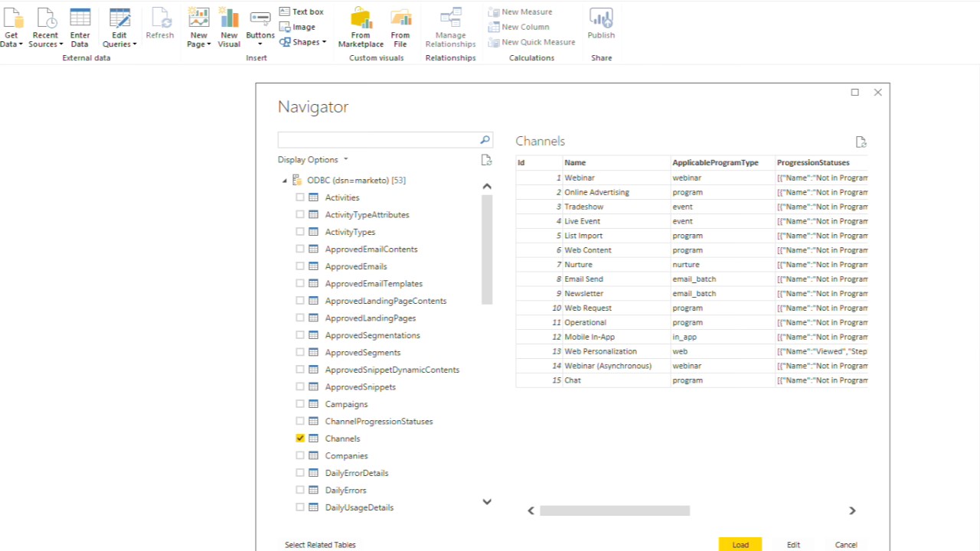This screenshot has width=980, height=551.
Task: Click the ProgressionStatuses column header
Action: click(x=822, y=162)
